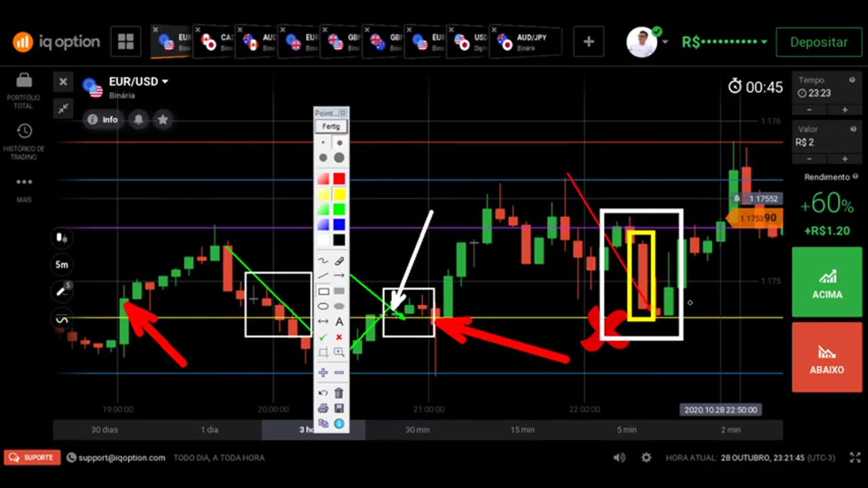Select the 15 min time range
This screenshot has height=488, width=868.
[x=522, y=430]
